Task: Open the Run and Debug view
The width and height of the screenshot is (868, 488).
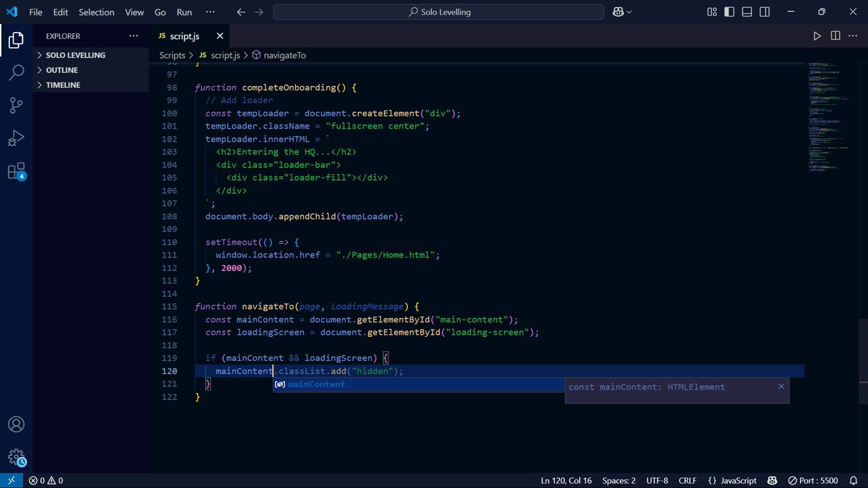Action: tap(16, 138)
